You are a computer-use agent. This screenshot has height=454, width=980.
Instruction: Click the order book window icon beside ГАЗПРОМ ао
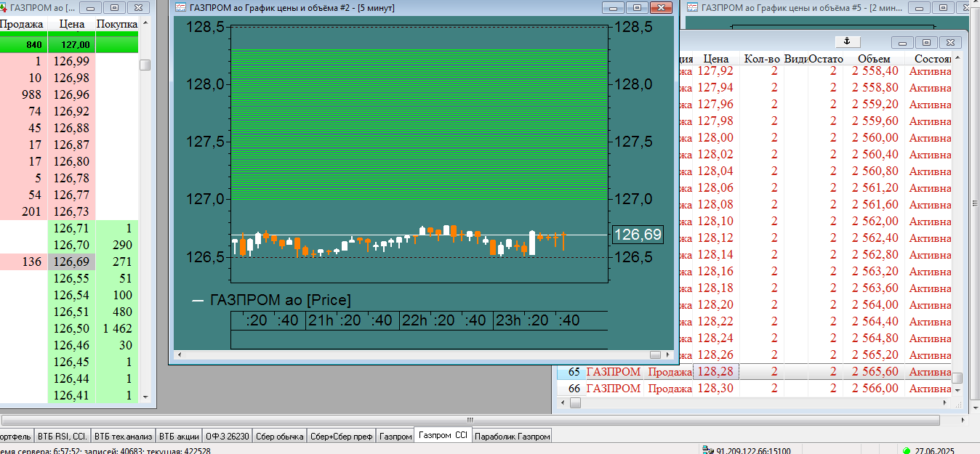click(4, 7)
